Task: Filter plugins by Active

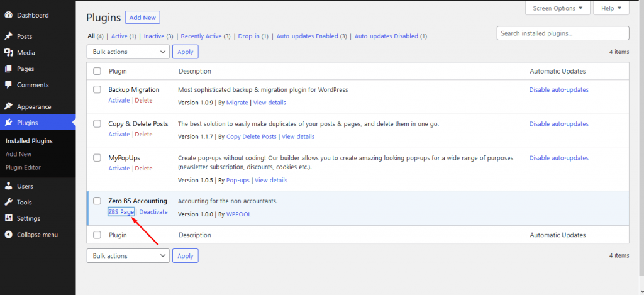Action: (119, 36)
